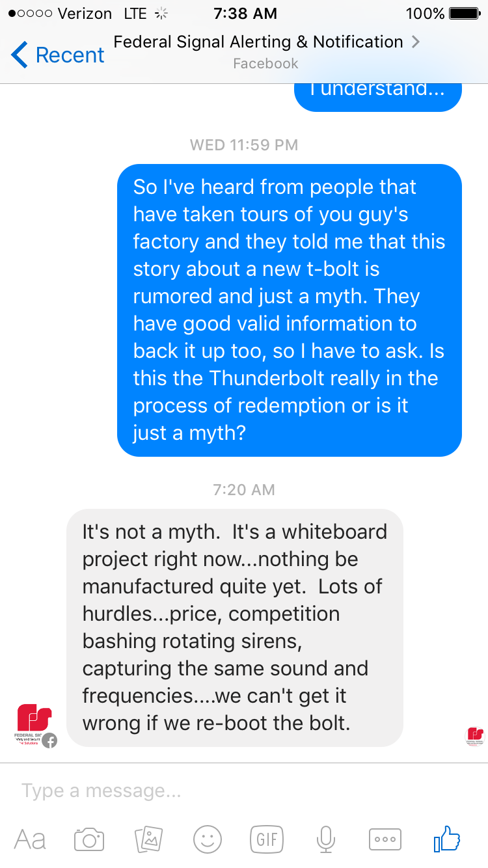
Task: Go back to Recent conversations
Action: pos(57,55)
